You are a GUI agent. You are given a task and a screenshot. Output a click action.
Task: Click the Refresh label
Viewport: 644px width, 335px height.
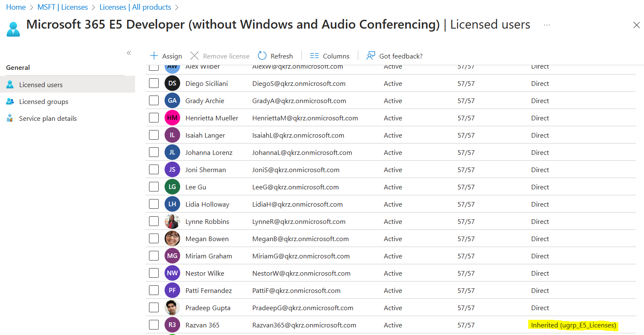click(282, 56)
